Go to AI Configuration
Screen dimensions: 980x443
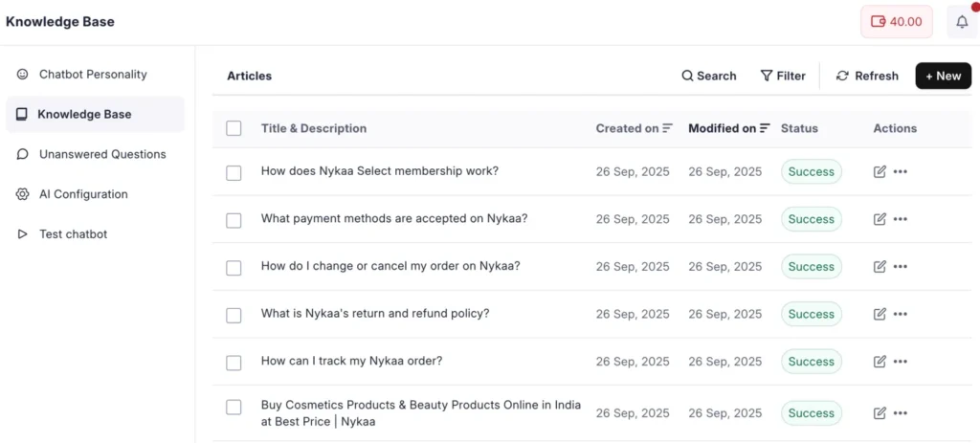[x=95, y=194]
